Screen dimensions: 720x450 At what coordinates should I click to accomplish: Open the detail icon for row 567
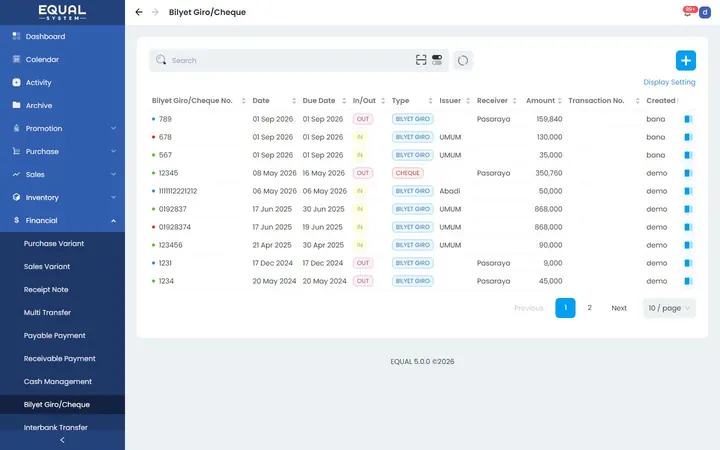tap(688, 155)
